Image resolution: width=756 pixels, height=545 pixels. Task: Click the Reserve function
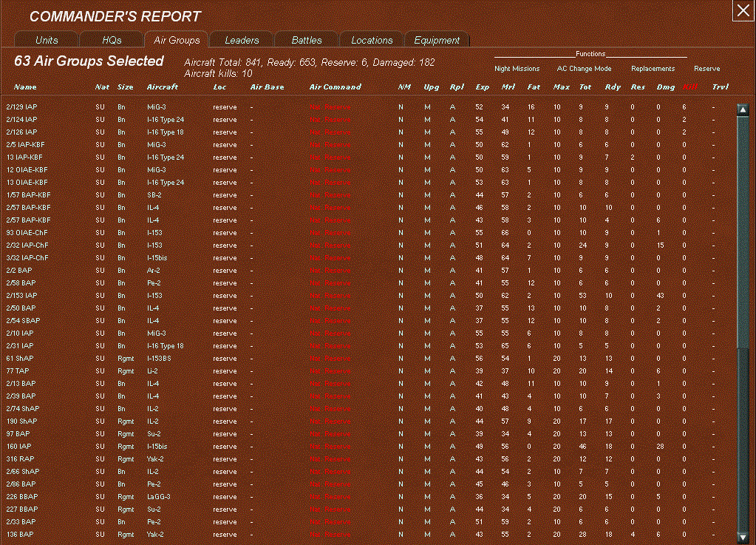click(706, 69)
